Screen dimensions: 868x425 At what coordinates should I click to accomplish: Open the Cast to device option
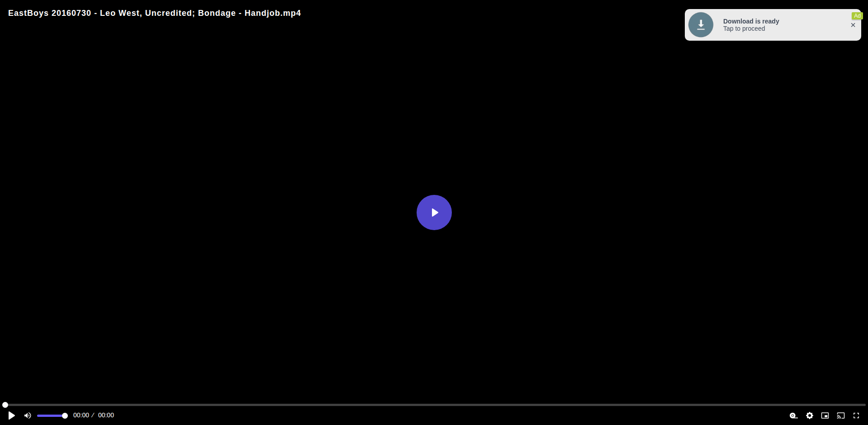[x=841, y=416]
